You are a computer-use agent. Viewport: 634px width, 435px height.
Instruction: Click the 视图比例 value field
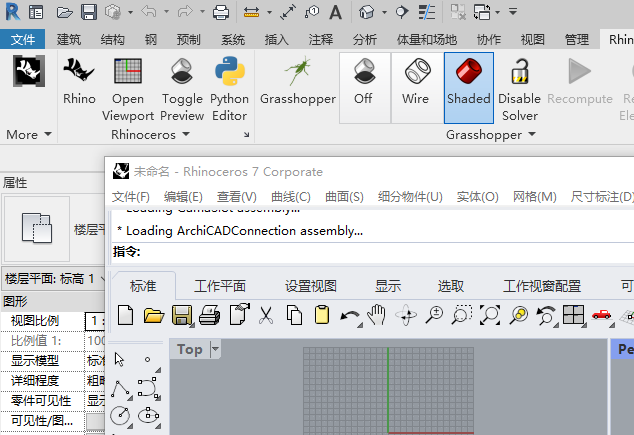click(95, 321)
